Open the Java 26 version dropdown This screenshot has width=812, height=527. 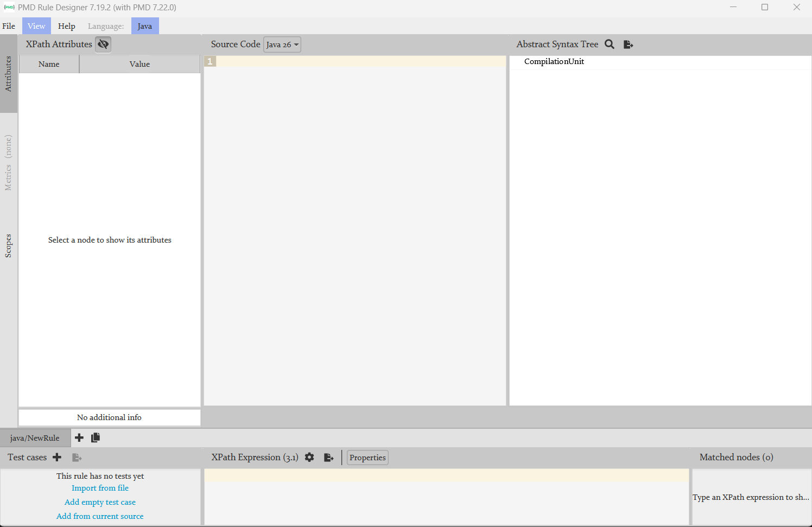tap(282, 45)
